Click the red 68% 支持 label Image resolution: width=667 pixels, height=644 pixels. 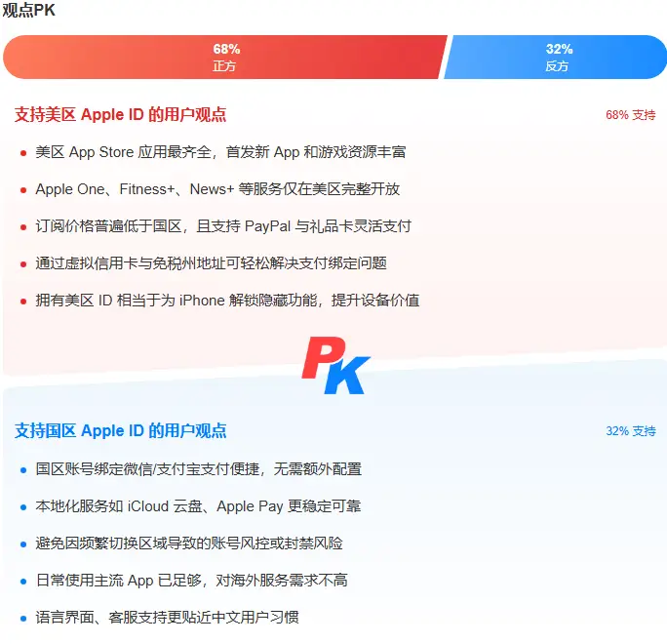click(630, 115)
